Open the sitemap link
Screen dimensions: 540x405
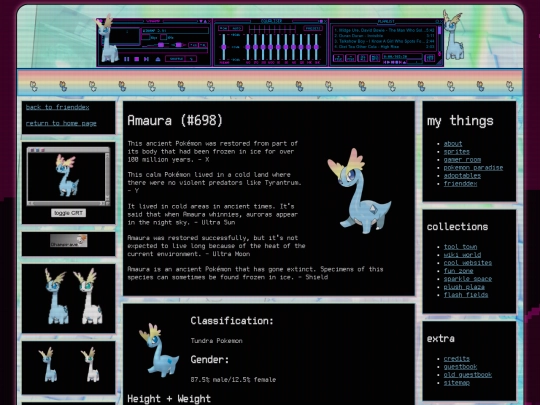[x=457, y=382]
